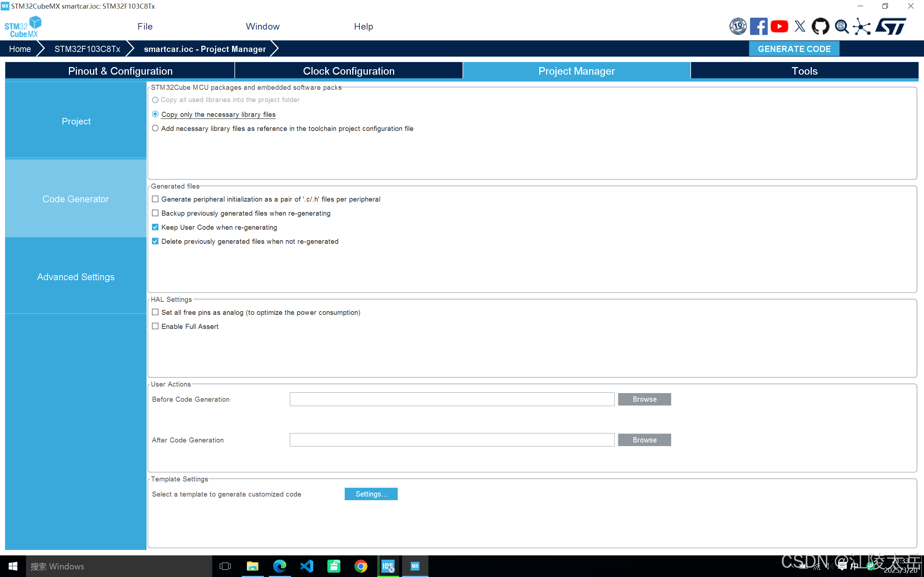Click Browse for Before Code Generation
Screen dimensions: 924x577
644,399
